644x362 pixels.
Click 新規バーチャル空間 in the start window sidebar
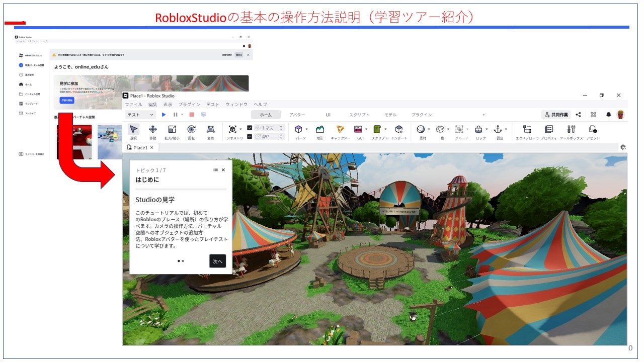[x=32, y=65]
